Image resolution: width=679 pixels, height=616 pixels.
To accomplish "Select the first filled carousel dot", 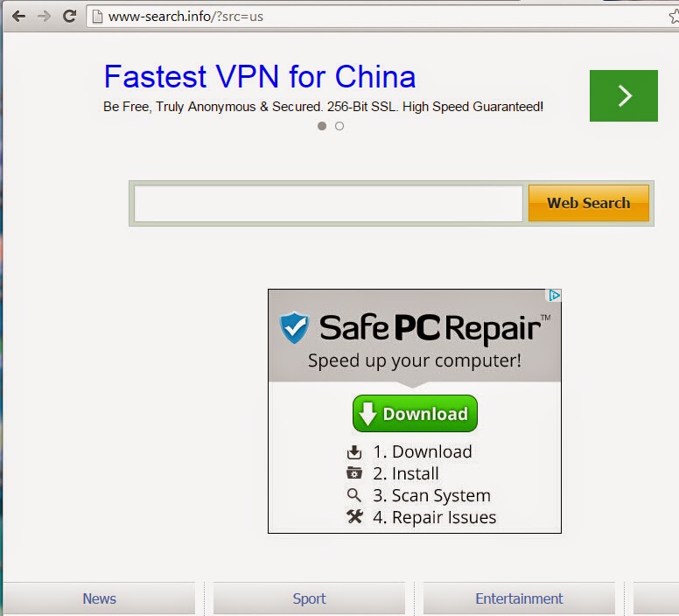I will 322,126.
